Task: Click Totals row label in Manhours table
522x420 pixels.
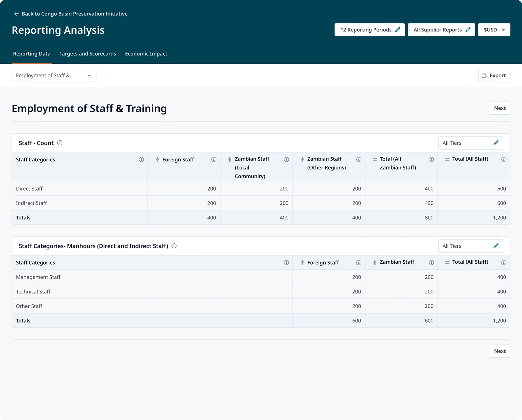Action: tap(23, 320)
